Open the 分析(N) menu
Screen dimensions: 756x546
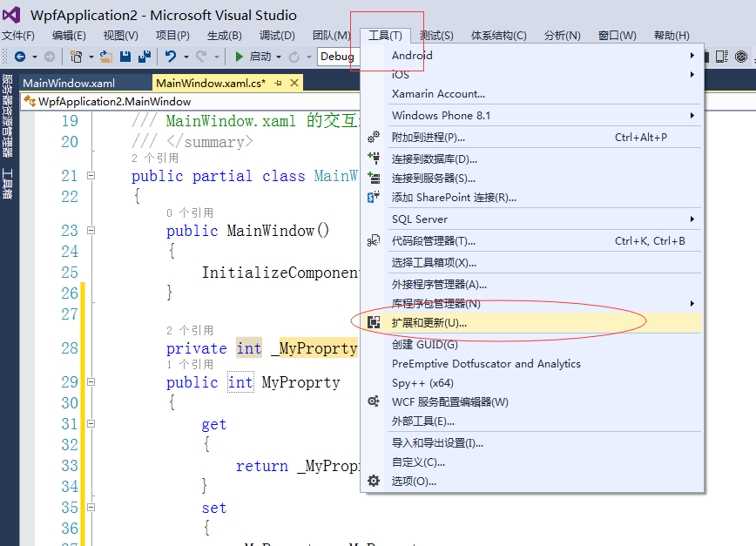coord(562,36)
